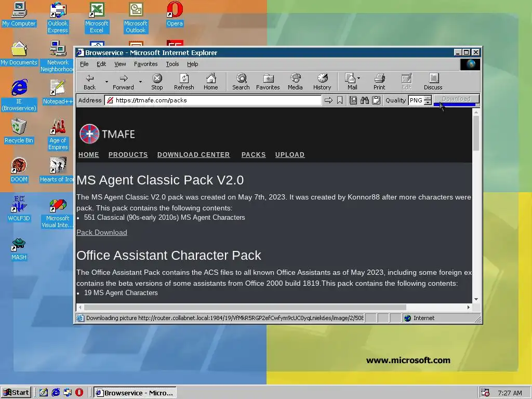Open the Tools menu
This screenshot has width=532, height=399.
[172, 64]
